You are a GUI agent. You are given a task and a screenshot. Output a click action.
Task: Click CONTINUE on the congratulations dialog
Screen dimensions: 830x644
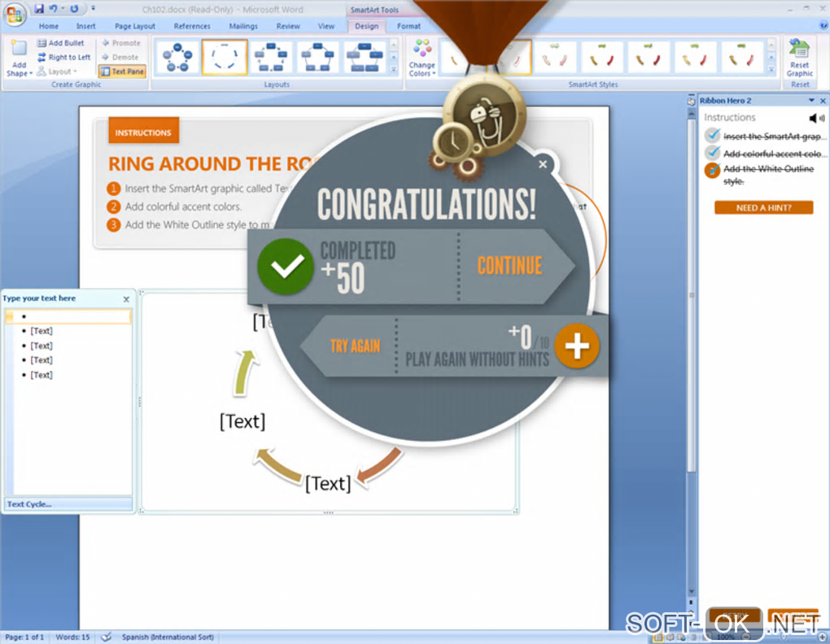pyautogui.click(x=509, y=265)
